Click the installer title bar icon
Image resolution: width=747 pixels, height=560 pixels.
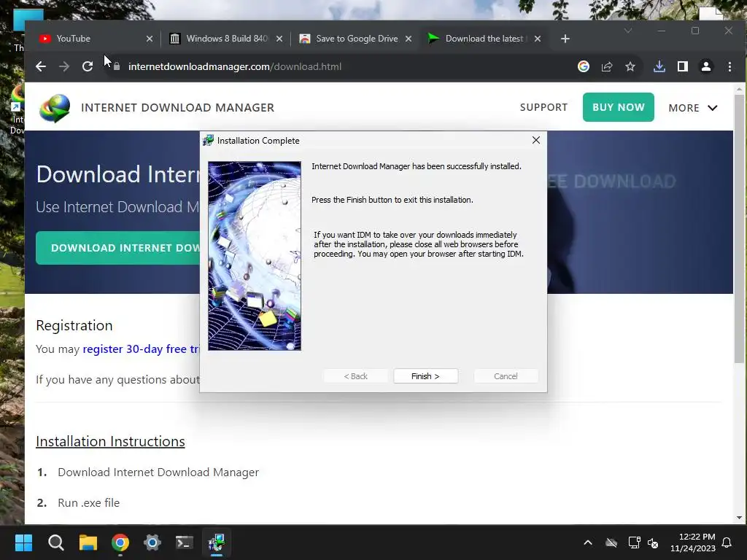click(208, 140)
